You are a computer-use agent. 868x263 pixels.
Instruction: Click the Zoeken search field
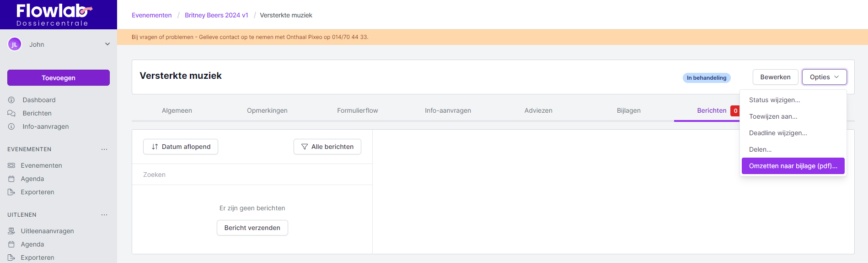[x=252, y=175]
